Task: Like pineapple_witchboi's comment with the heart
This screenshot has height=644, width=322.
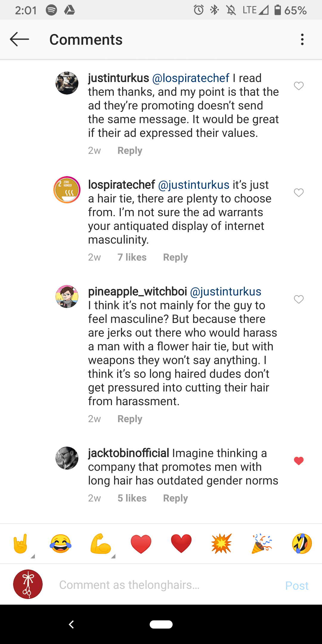Action: [298, 299]
